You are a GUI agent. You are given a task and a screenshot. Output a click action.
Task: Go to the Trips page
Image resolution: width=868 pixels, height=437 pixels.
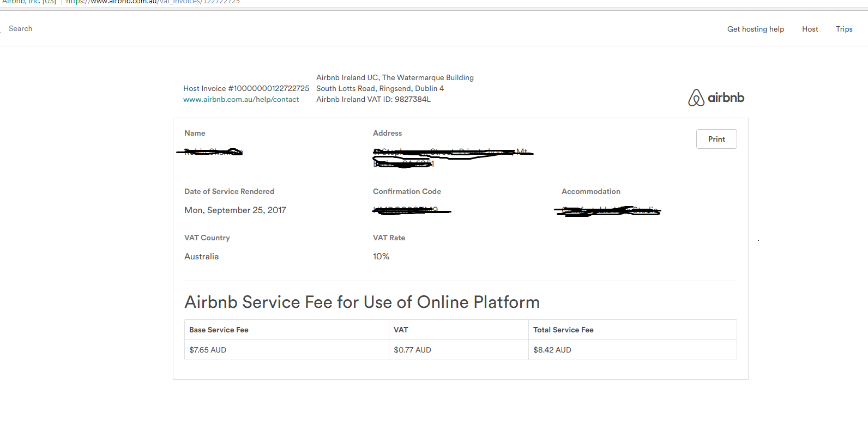tap(843, 29)
